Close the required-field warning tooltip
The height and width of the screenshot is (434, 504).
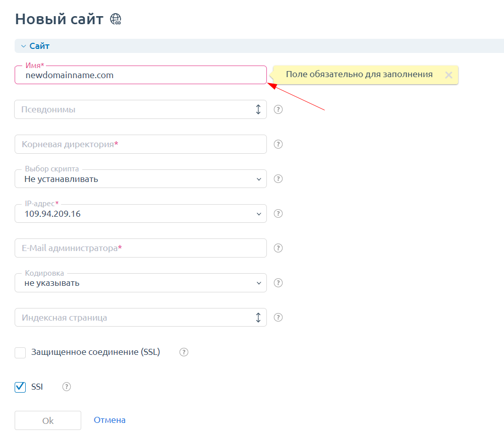point(449,75)
